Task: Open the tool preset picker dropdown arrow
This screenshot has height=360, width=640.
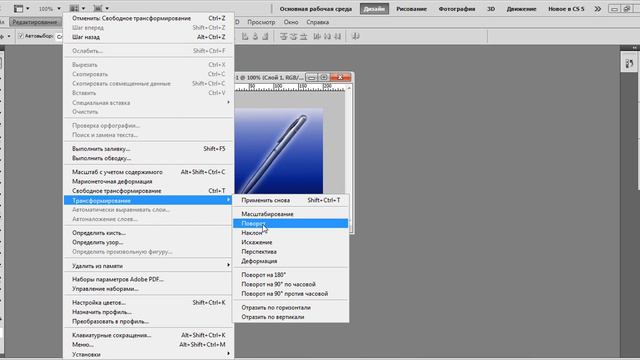Action: click(x=9, y=36)
